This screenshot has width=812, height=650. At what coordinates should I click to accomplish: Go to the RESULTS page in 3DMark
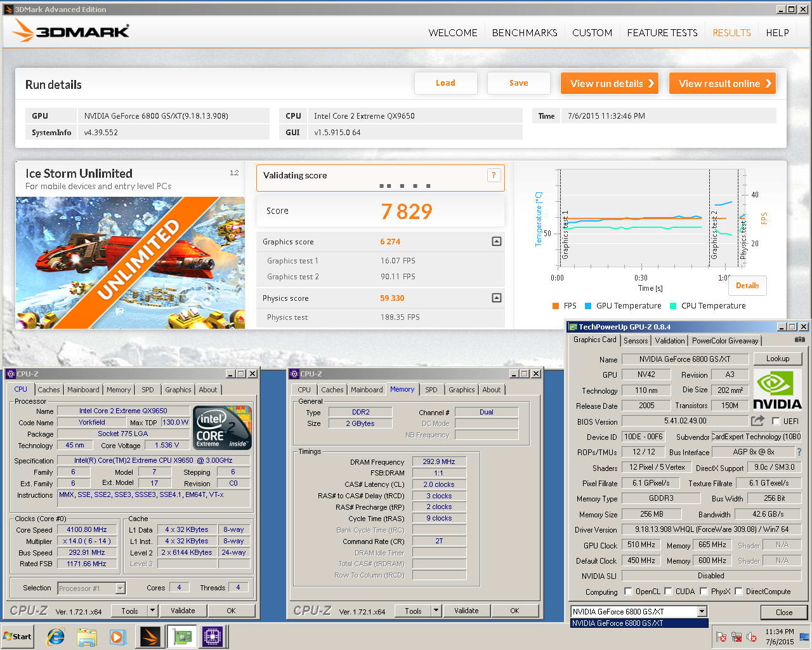[x=731, y=32]
